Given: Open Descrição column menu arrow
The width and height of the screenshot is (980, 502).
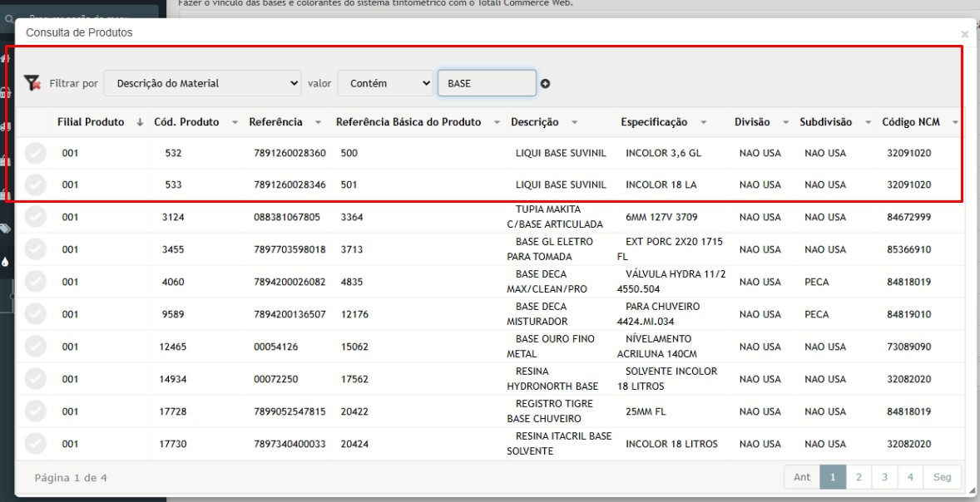Looking at the screenshot, I should [574, 122].
